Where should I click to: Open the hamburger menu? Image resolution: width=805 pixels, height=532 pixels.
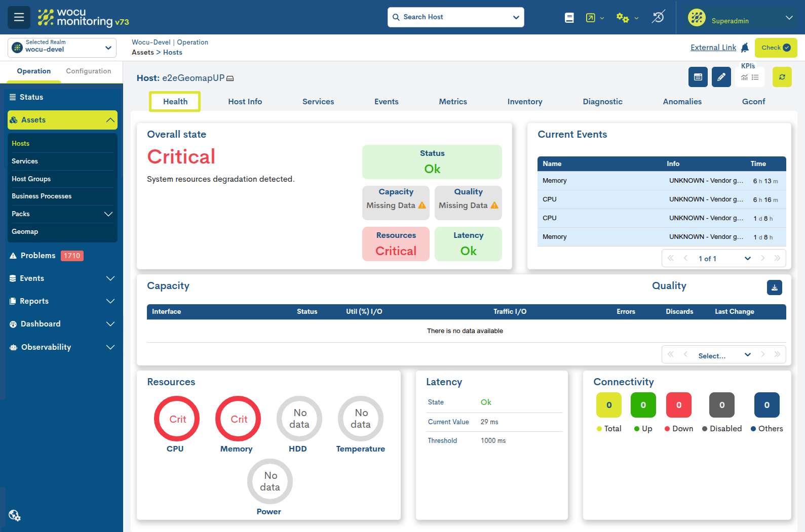pos(19,17)
